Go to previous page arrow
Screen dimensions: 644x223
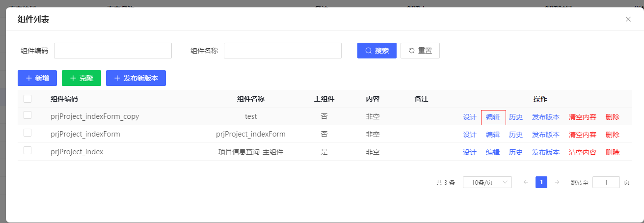[525, 182]
